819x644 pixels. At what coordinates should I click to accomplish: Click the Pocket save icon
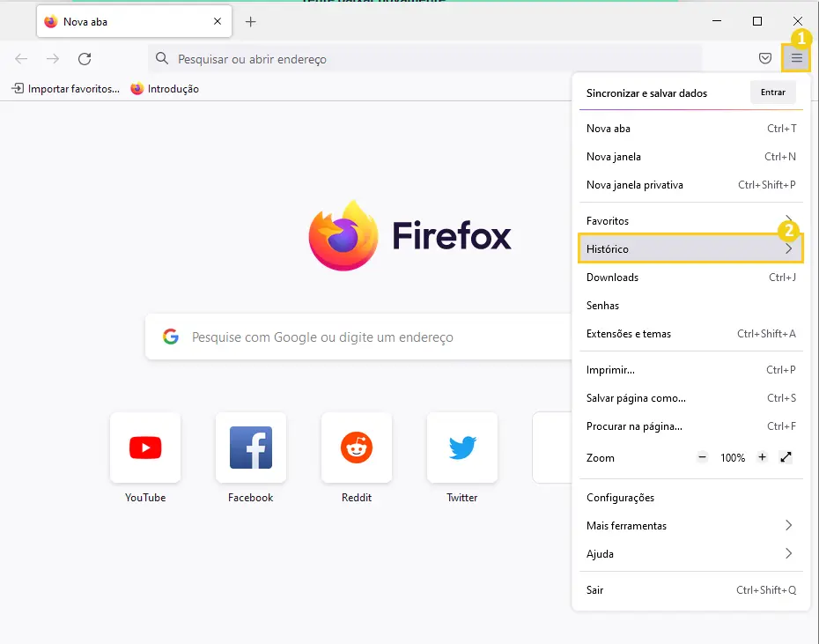click(765, 58)
